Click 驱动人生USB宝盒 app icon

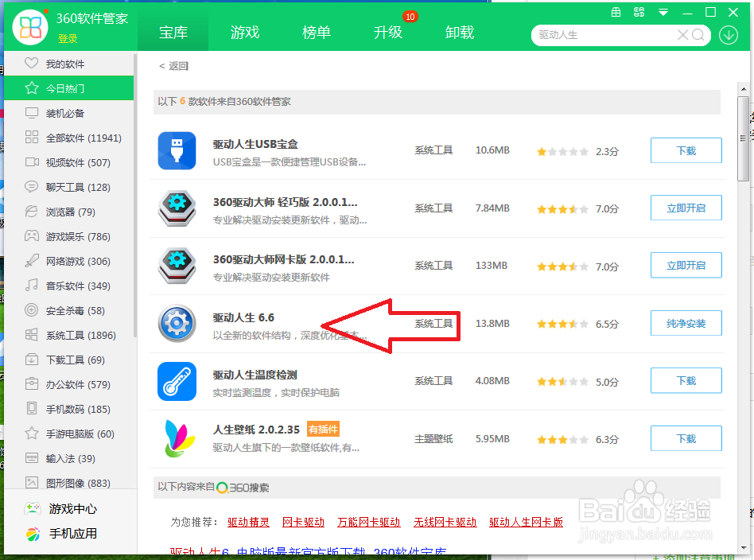point(177,150)
